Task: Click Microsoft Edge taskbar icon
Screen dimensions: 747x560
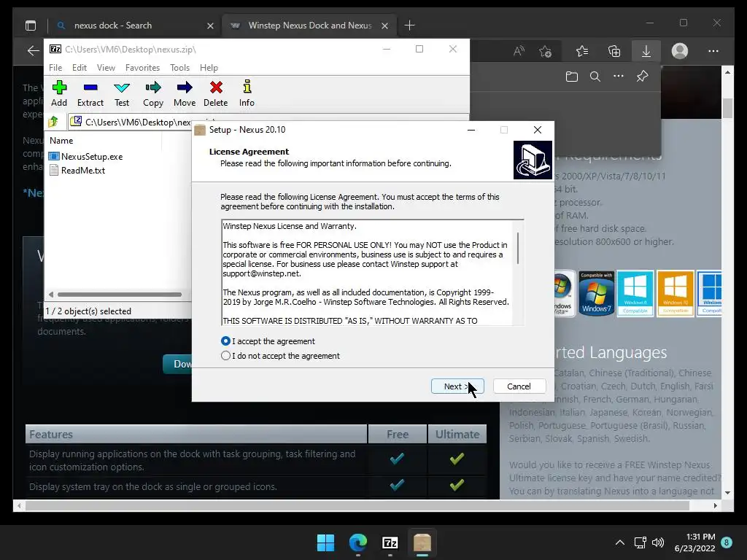Action: (x=357, y=542)
